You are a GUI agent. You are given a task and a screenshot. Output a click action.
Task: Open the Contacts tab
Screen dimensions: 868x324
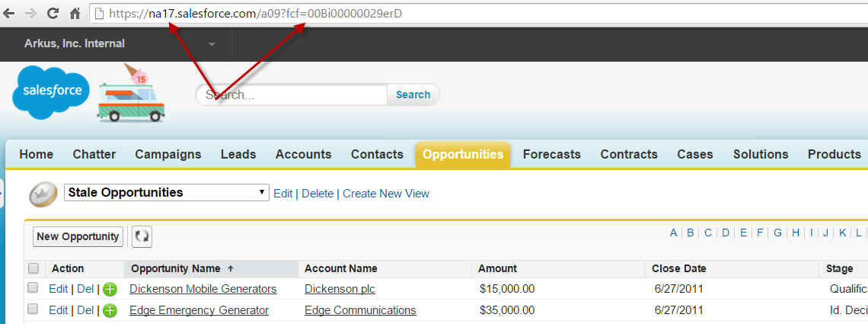pos(377,154)
